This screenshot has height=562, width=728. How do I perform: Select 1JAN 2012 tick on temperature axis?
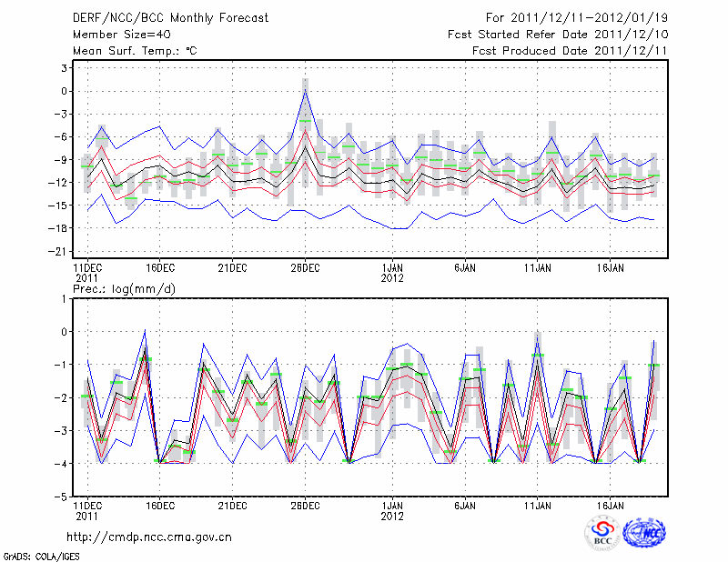392,268
